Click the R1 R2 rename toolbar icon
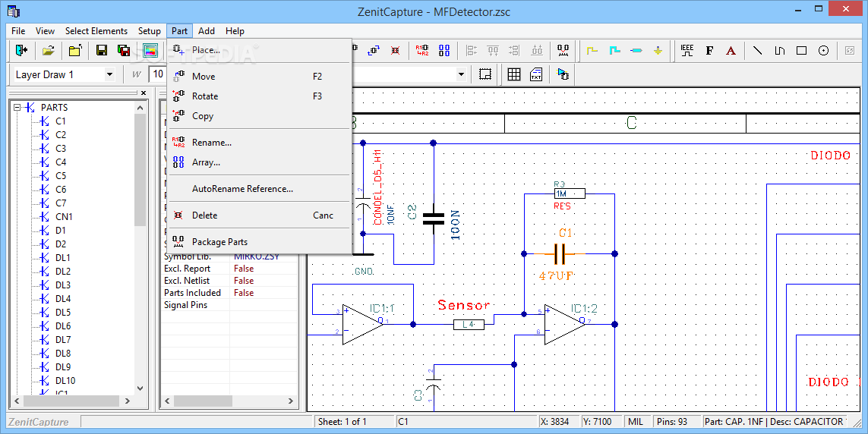Viewport: 868px width, 434px height. coord(421,50)
